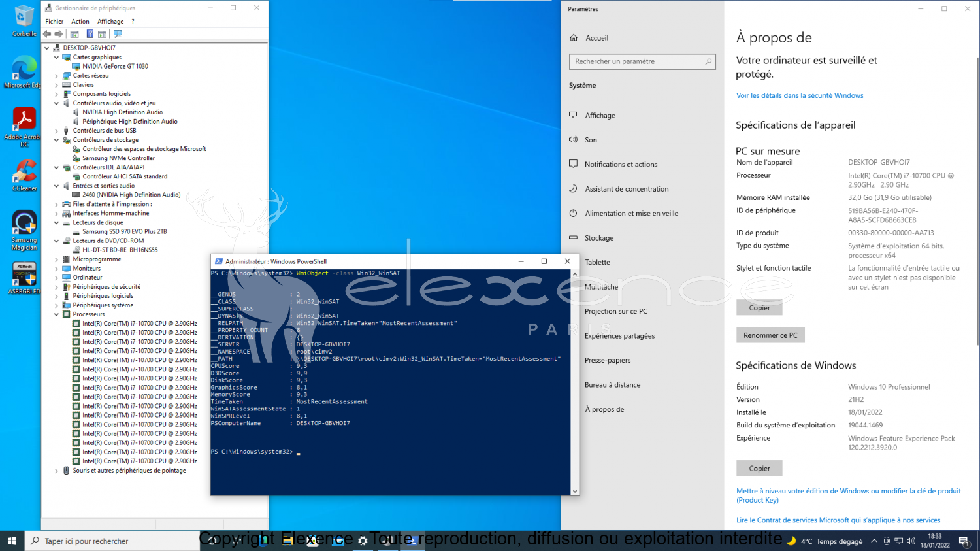
Task: Expand the Claviers node
Action: (x=56, y=85)
